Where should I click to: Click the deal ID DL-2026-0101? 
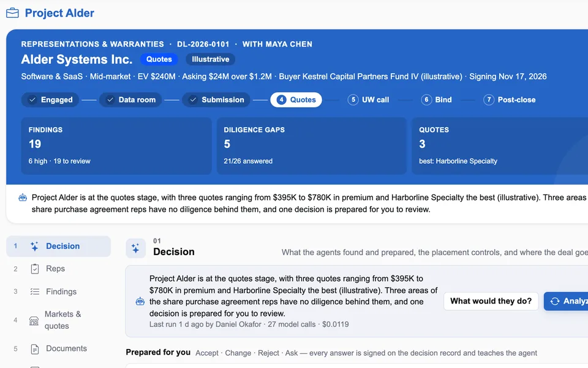(x=203, y=44)
